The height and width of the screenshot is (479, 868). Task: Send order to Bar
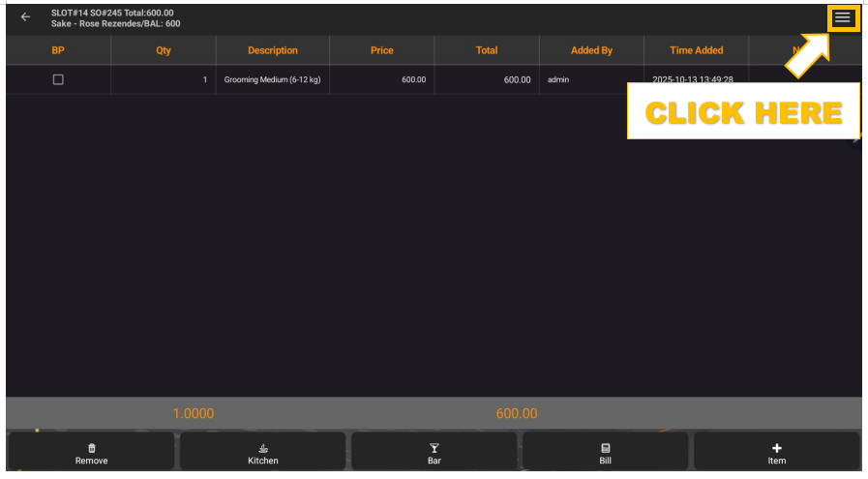pos(434,453)
